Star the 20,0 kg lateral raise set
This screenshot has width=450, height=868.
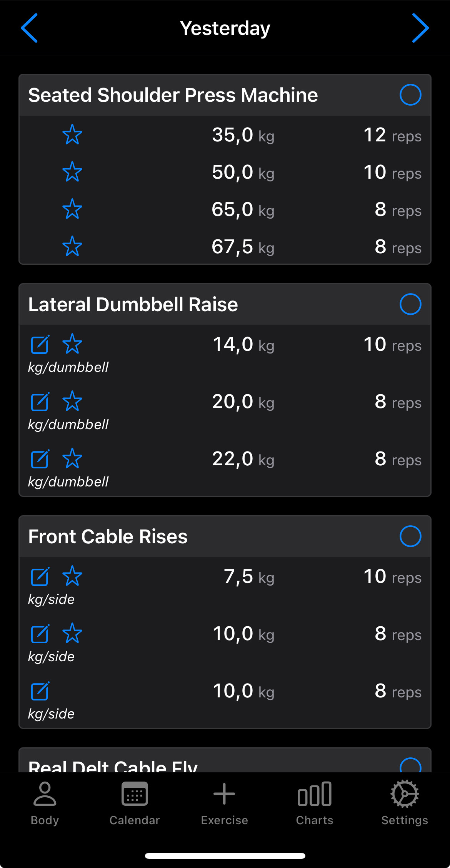[x=72, y=401]
